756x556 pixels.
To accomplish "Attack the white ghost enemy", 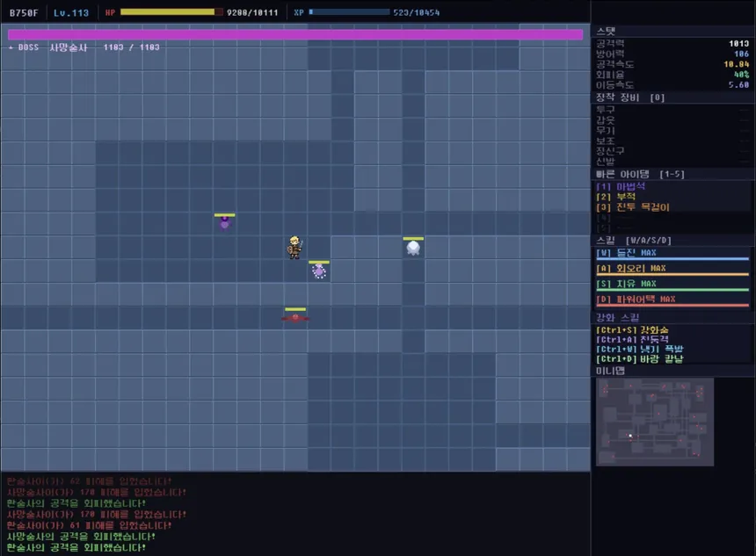I will click(413, 248).
